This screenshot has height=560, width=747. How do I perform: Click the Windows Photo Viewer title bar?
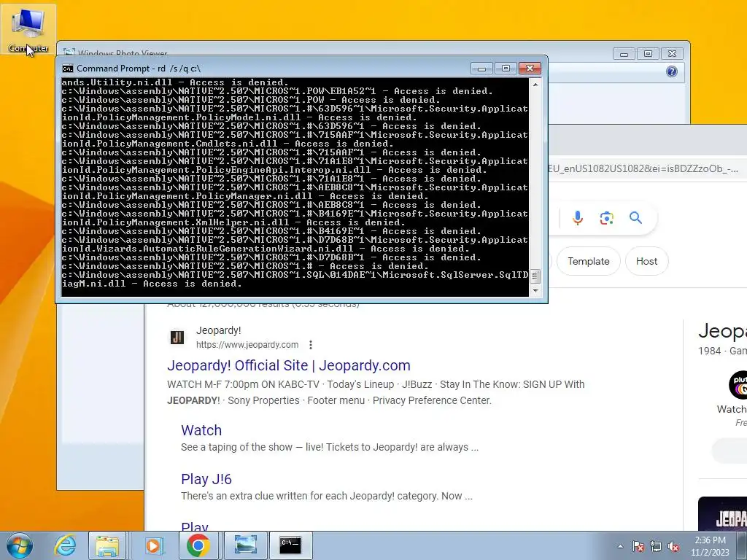coord(333,50)
